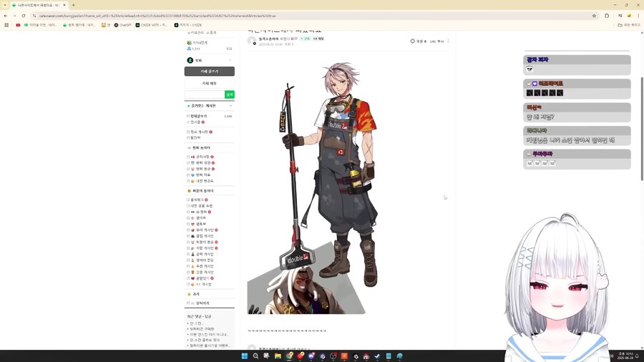Screen dimensions: 644x362
Task: Click the 댓글 comment bubble icon
Action: (x=412, y=41)
